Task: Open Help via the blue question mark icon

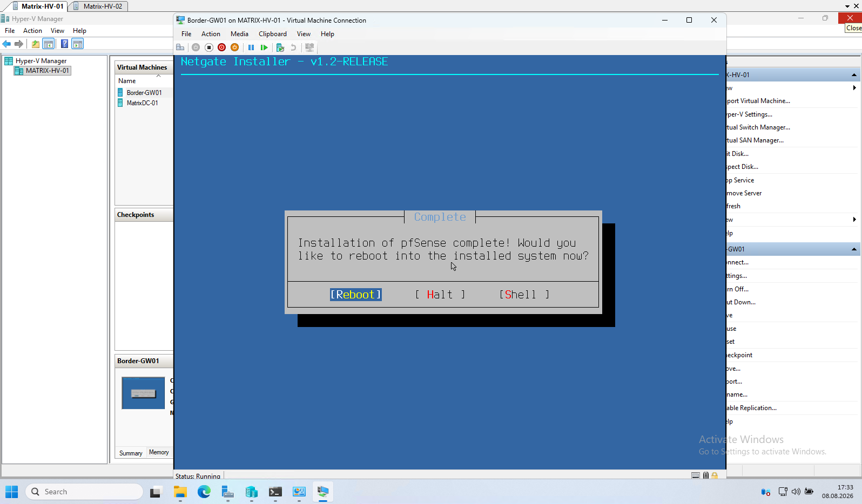Action: click(64, 44)
